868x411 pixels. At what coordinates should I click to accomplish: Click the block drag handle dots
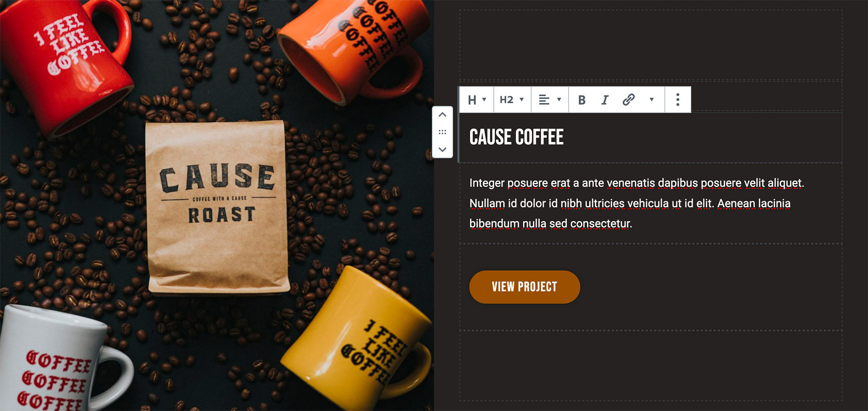click(442, 132)
